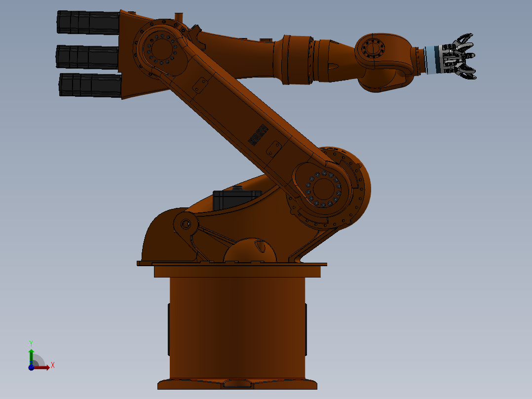The image size is (532, 399).
Task: Select the robotic hand gripper end effector
Action: (456, 57)
